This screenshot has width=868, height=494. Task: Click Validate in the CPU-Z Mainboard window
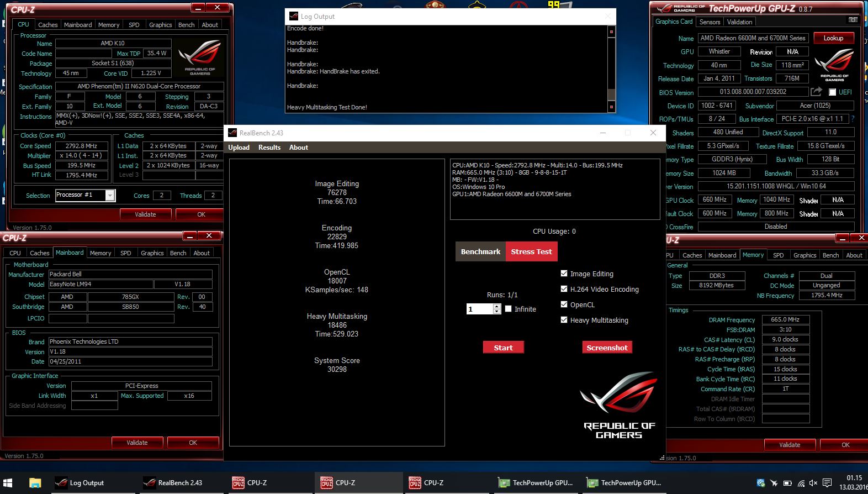coord(137,443)
